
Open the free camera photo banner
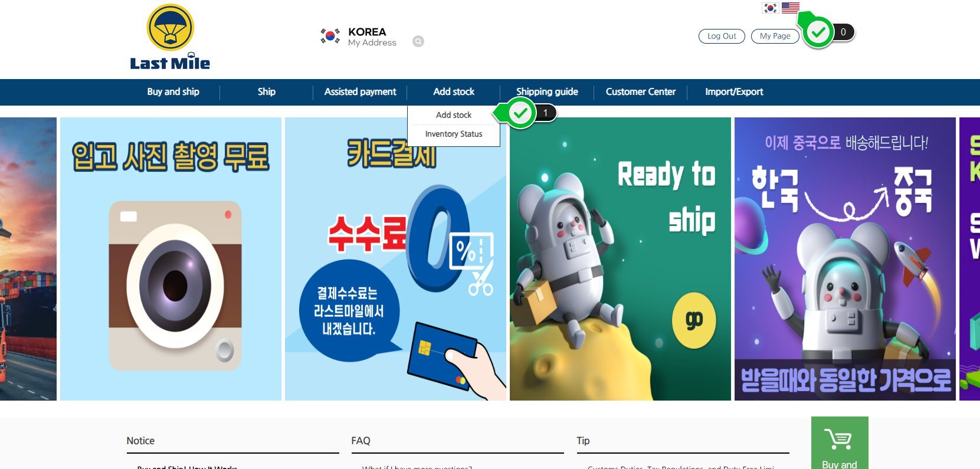click(171, 259)
